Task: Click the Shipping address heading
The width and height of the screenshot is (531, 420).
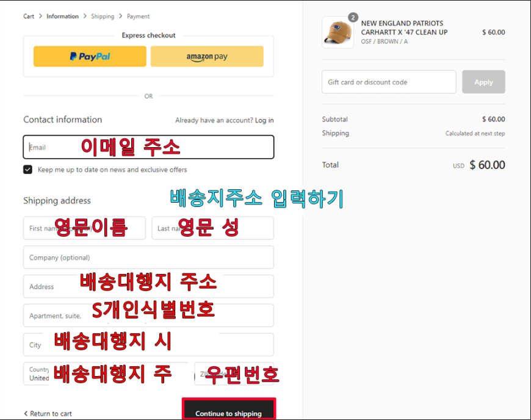Action: (57, 200)
